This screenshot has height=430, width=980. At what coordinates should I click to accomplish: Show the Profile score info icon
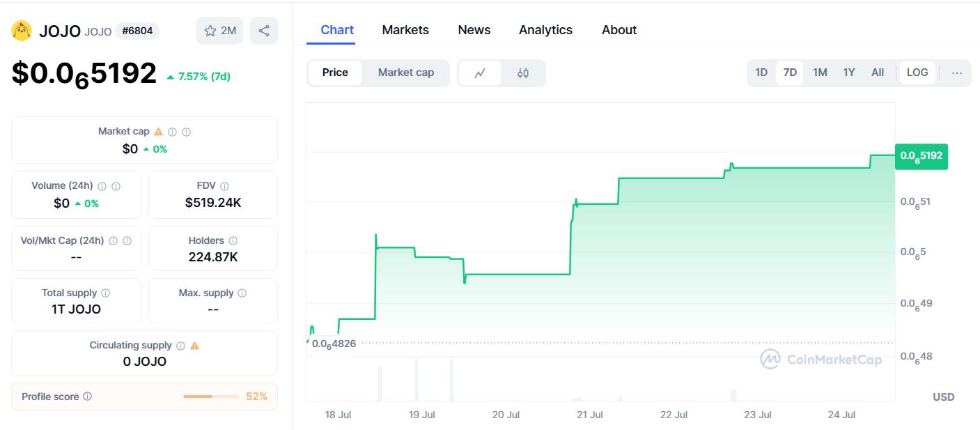[x=88, y=397]
